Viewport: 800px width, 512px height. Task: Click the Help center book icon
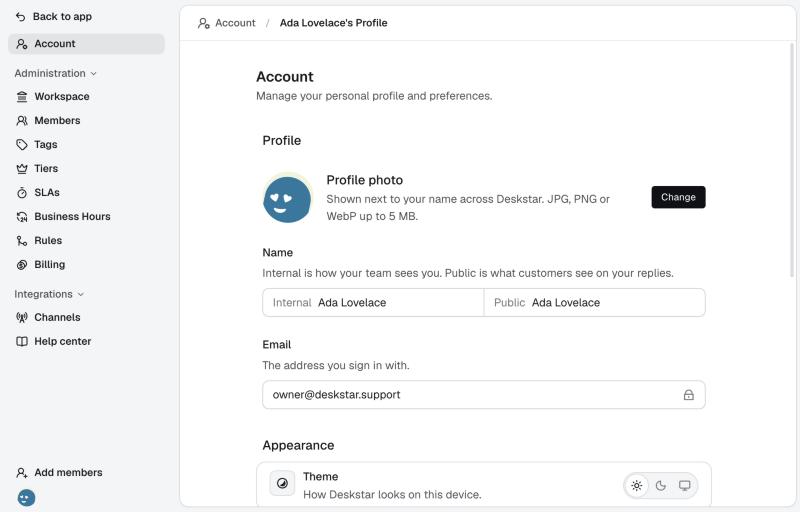point(21,341)
